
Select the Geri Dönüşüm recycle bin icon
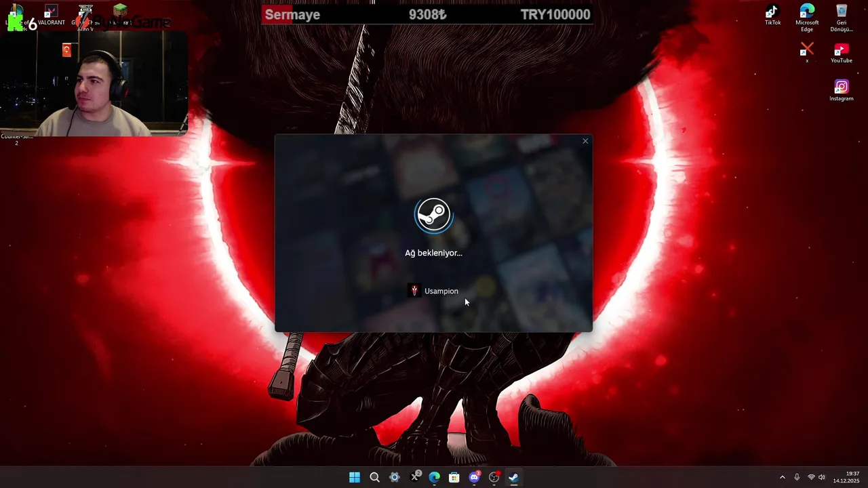(842, 18)
